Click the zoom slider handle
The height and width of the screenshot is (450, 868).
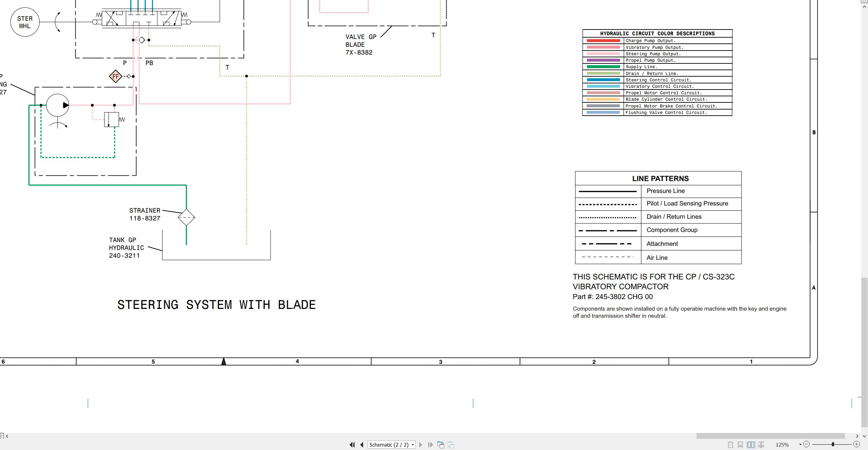[x=833, y=444]
